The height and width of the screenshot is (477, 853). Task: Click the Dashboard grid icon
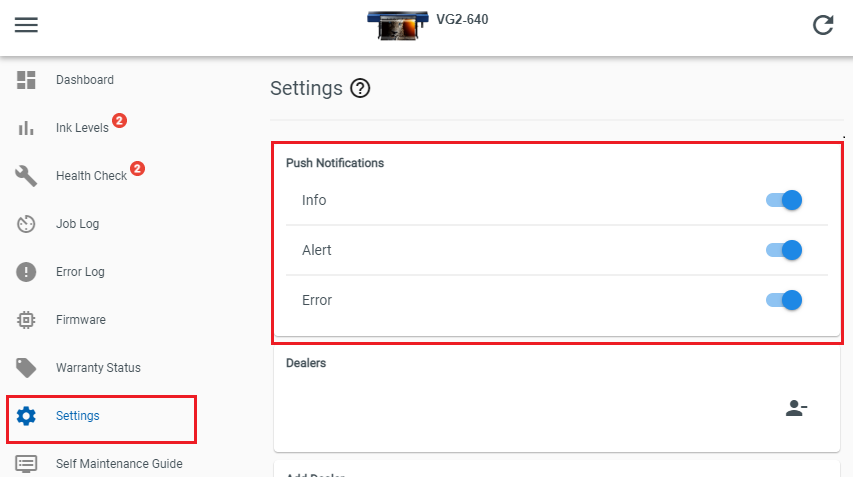(26, 80)
